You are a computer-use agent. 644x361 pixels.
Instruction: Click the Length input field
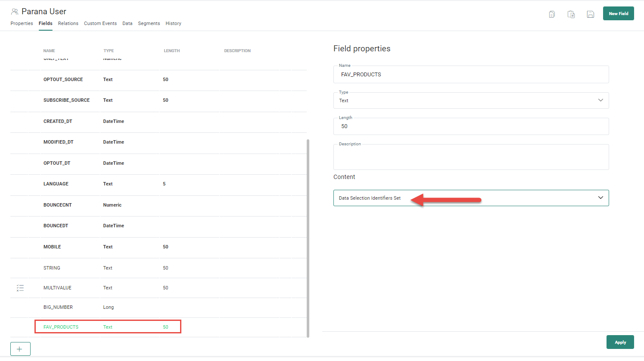[471, 126]
